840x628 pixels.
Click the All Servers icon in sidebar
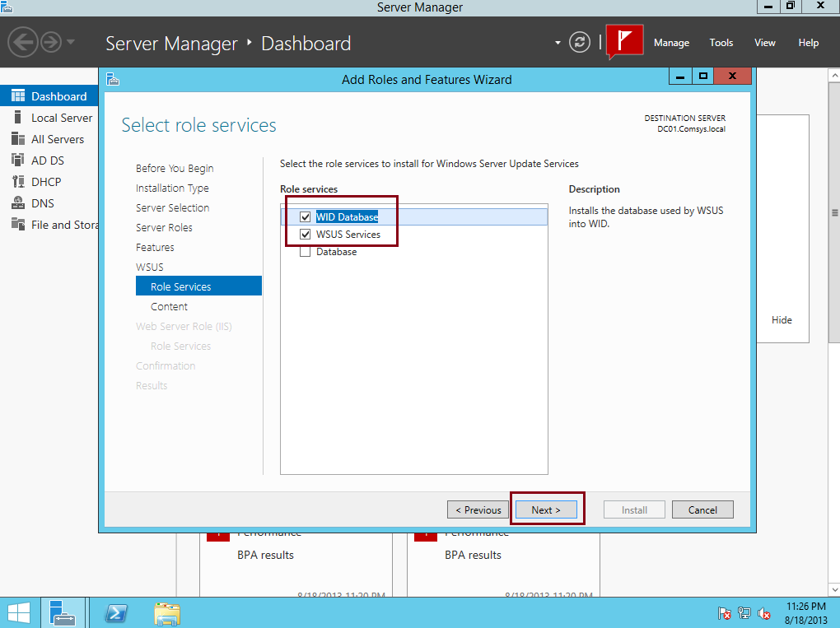tap(17, 138)
